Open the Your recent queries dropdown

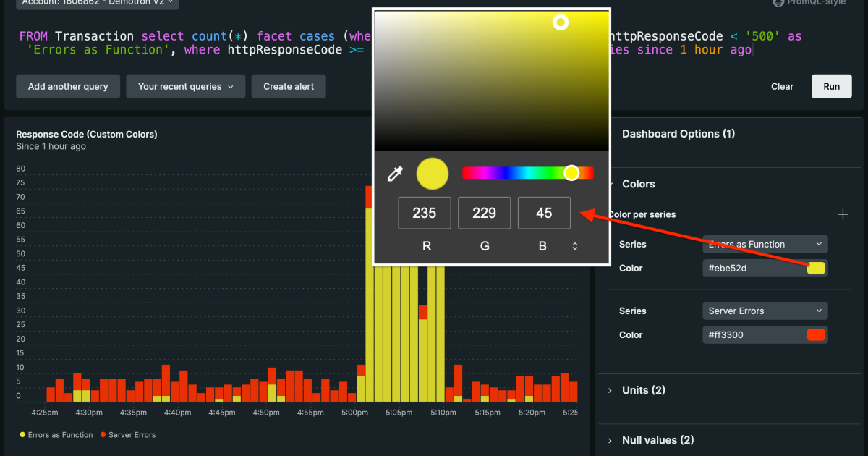pyautogui.click(x=185, y=86)
